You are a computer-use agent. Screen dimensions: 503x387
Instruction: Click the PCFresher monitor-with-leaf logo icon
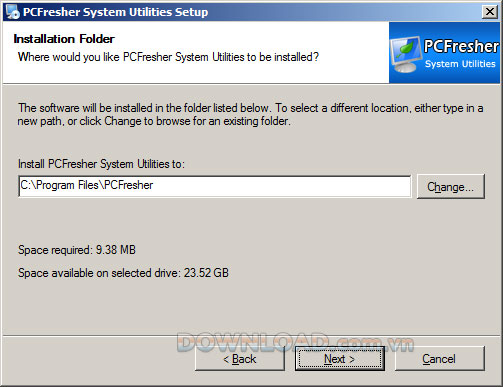coord(405,55)
